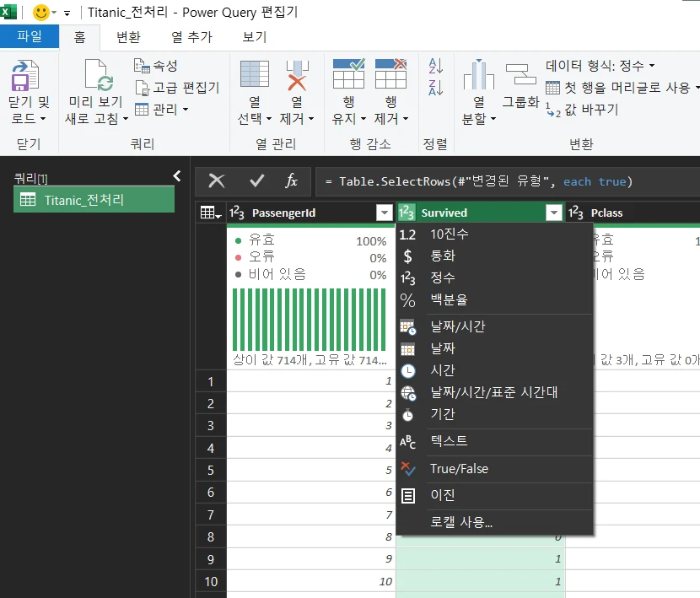Viewport: 700px width, 598px height.
Task: Click the 닫기 및 로드 icon
Action: tap(29, 76)
